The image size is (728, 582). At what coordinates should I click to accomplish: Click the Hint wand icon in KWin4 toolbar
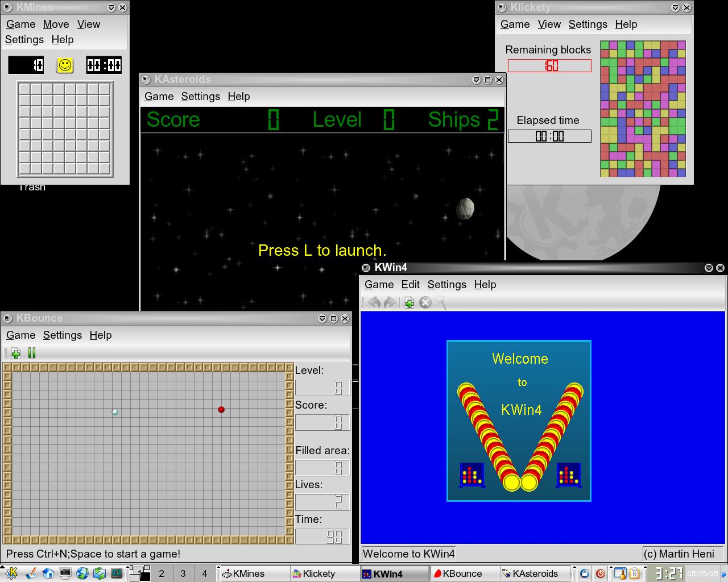click(441, 302)
